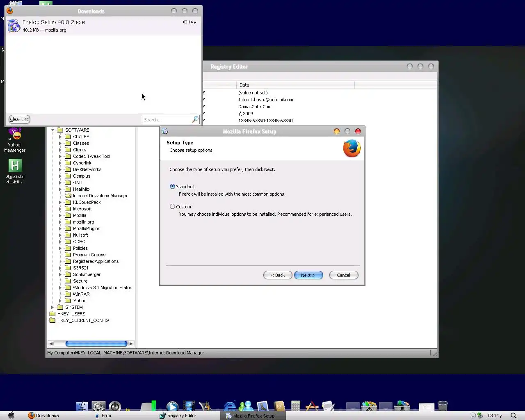Click Clear List in Downloads window
The height and width of the screenshot is (420, 525).
[x=19, y=119]
